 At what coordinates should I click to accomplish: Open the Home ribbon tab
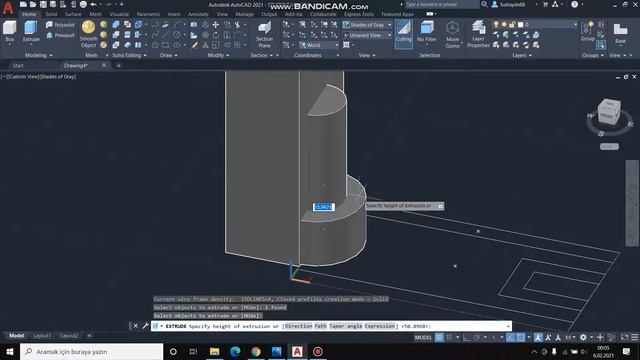click(x=29, y=14)
